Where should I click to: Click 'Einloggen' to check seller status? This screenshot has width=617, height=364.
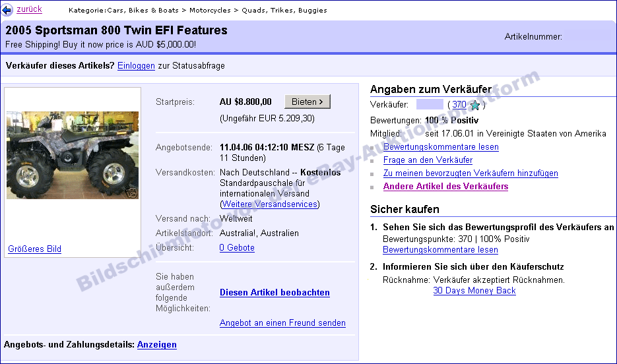tap(136, 66)
